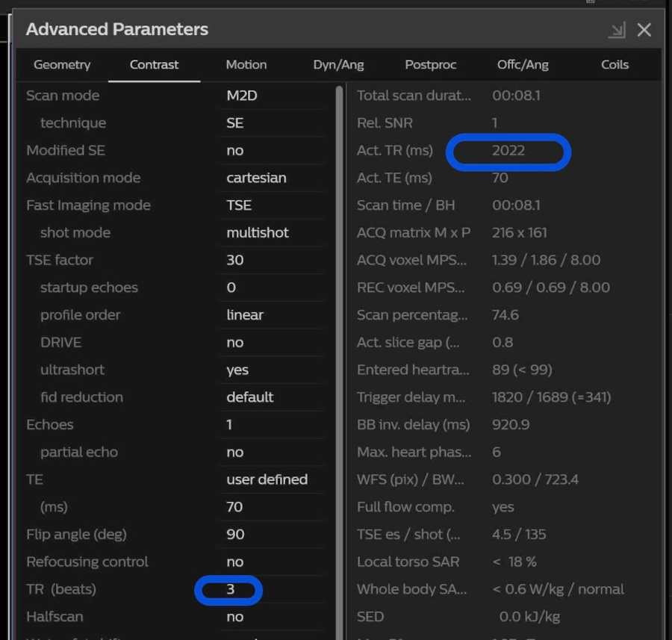Edit the TSE factor field 30
This screenshot has width=672, height=640.
[x=273, y=260]
